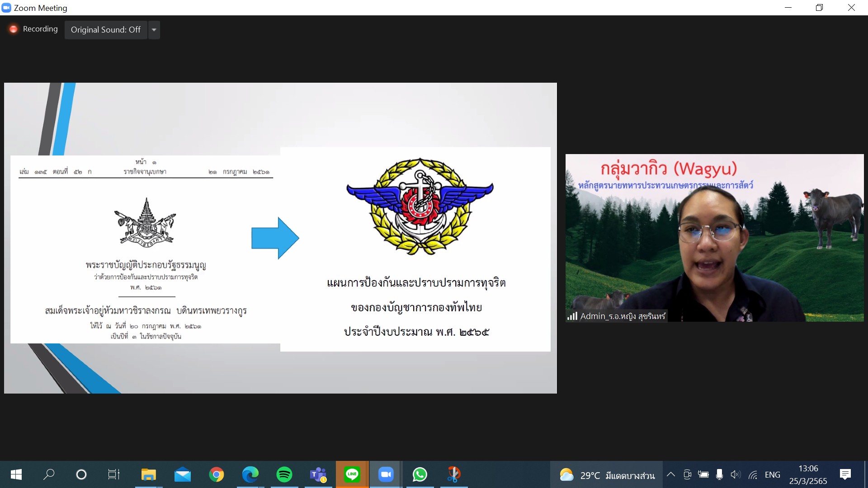Open Microsoft Teams from taskbar
This screenshot has width=868, height=488.
318,474
